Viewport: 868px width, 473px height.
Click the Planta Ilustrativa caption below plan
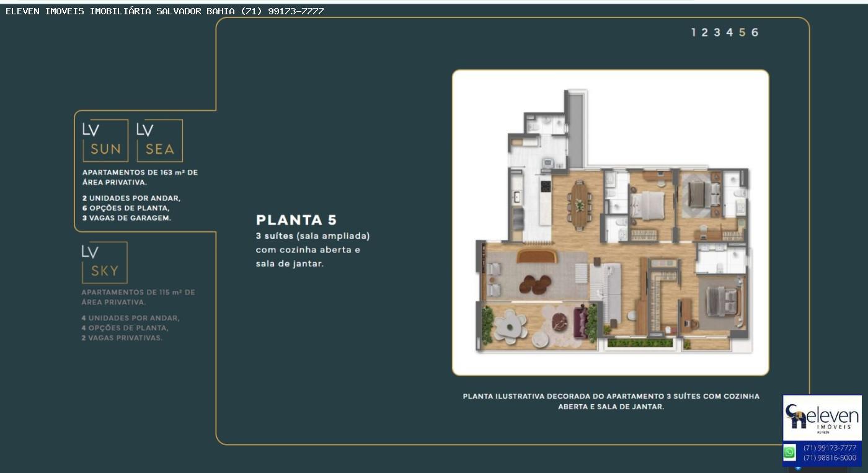(x=611, y=401)
